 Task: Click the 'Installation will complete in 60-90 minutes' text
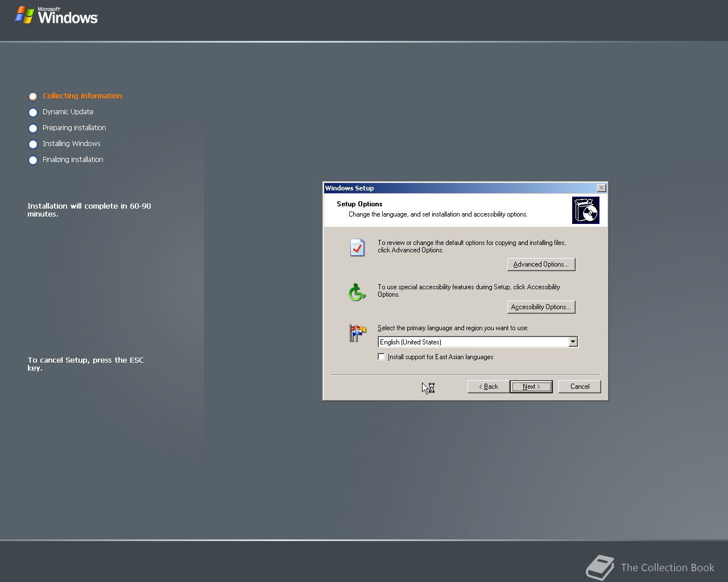pos(89,210)
